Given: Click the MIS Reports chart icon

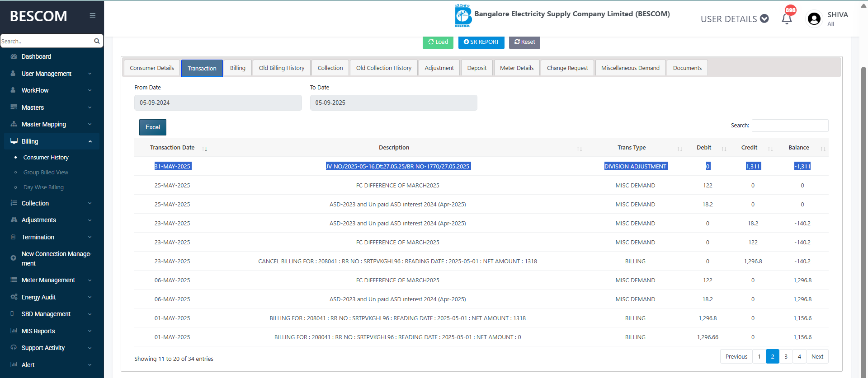Looking at the screenshot, I should point(14,331).
